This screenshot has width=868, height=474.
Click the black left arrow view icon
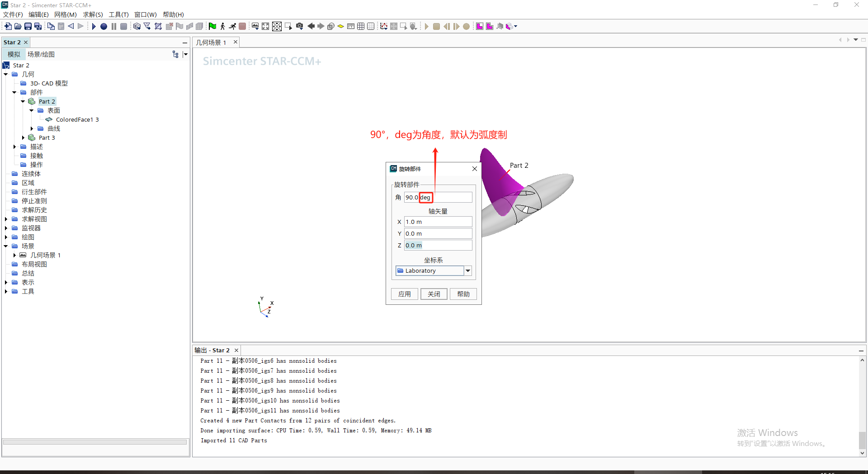click(311, 26)
